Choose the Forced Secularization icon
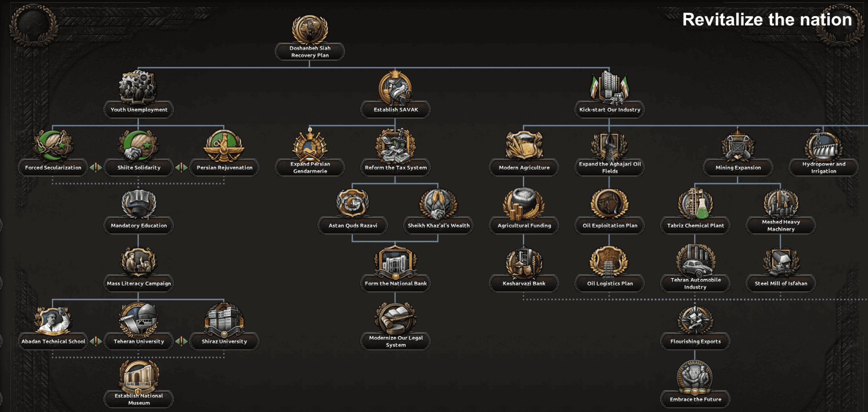The height and width of the screenshot is (412, 868). pyautogui.click(x=53, y=145)
